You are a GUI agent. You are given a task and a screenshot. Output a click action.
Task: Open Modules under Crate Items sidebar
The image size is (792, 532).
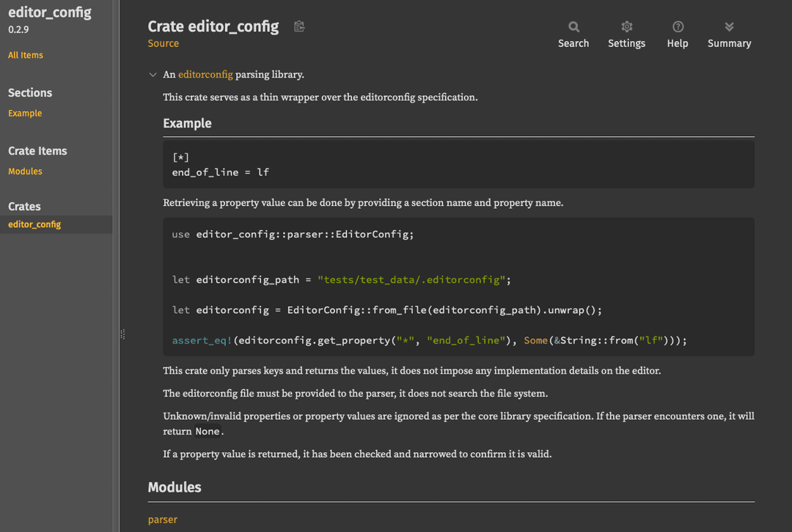25,171
